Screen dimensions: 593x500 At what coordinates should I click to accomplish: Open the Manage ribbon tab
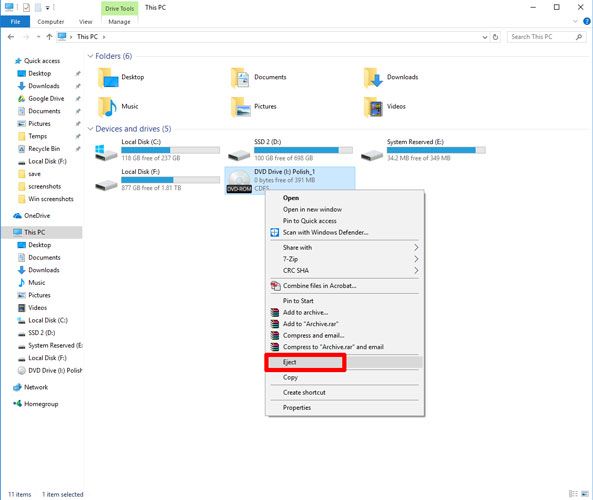pos(119,22)
